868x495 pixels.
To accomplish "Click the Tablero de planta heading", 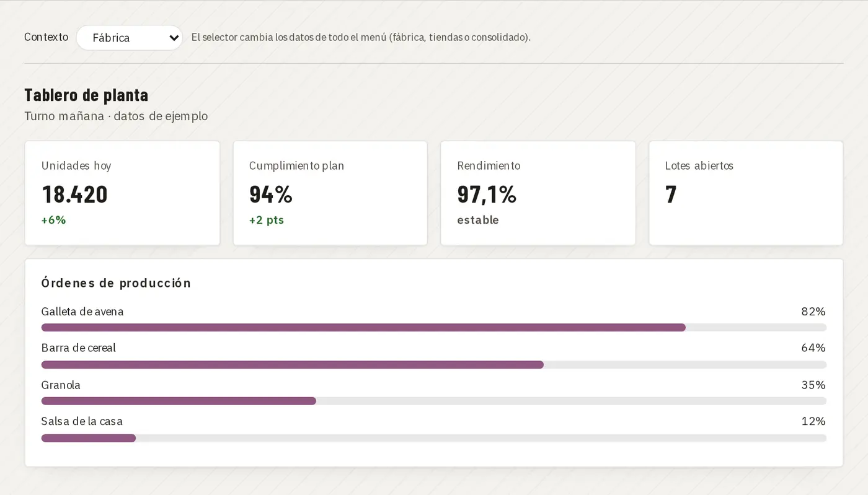I will 86,95.
